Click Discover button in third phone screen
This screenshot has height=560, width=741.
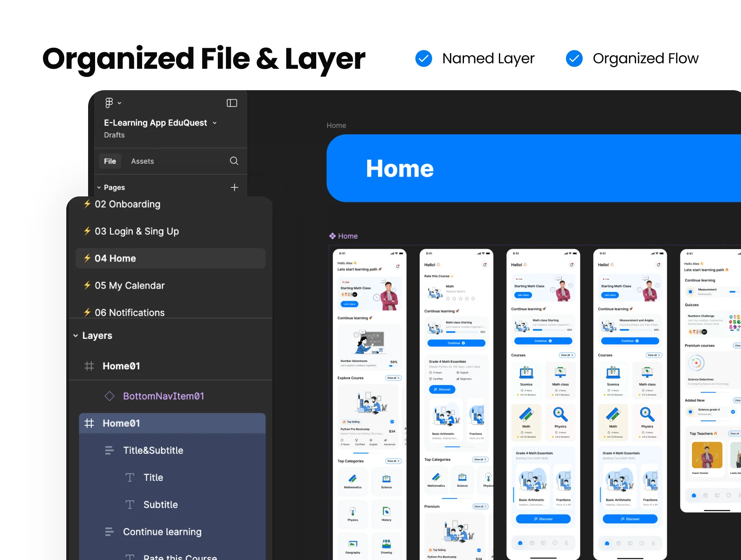point(543,519)
